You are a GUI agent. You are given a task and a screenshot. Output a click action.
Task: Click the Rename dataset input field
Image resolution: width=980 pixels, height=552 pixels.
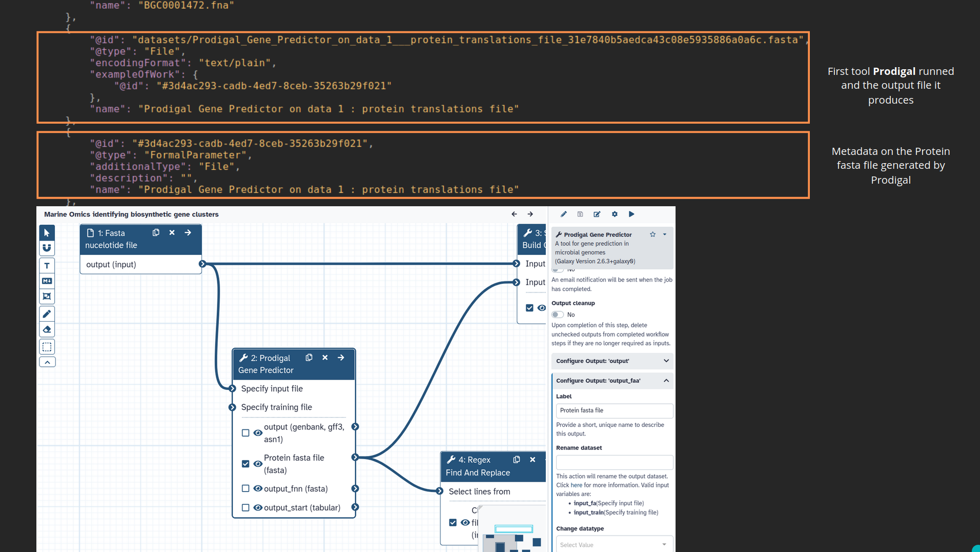(615, 462)
